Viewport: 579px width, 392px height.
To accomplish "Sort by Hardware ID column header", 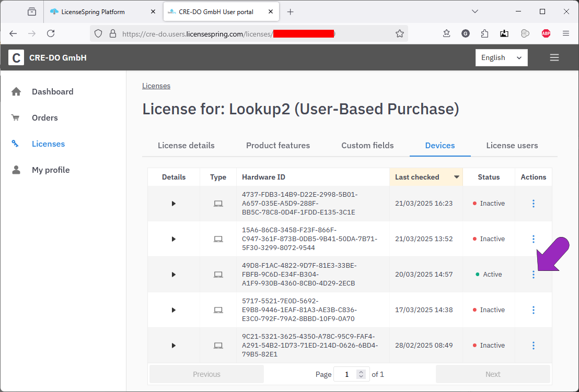I will click(313, 177).
